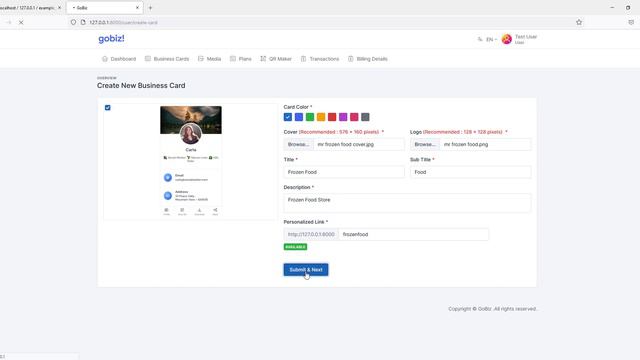The height and width of the screenshot is (360, 640).
Task: Click the Submit & Next button
Action: 306,270
